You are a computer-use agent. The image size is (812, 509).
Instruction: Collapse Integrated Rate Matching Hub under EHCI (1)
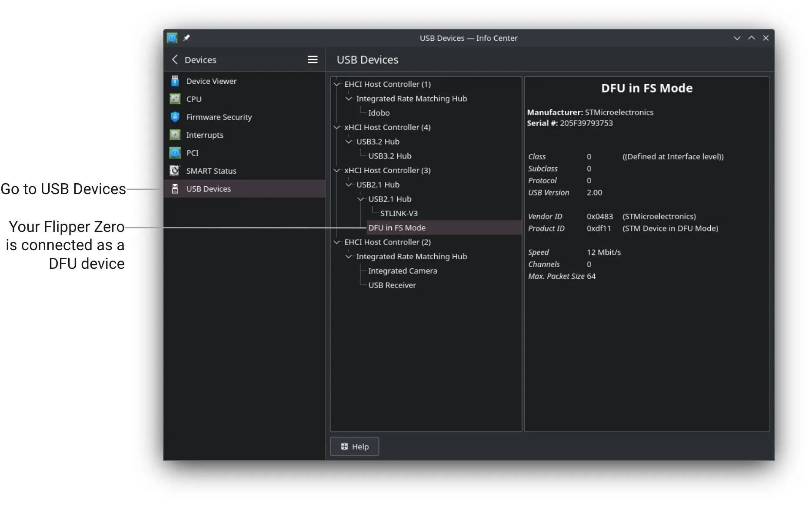tap(349, 99)
